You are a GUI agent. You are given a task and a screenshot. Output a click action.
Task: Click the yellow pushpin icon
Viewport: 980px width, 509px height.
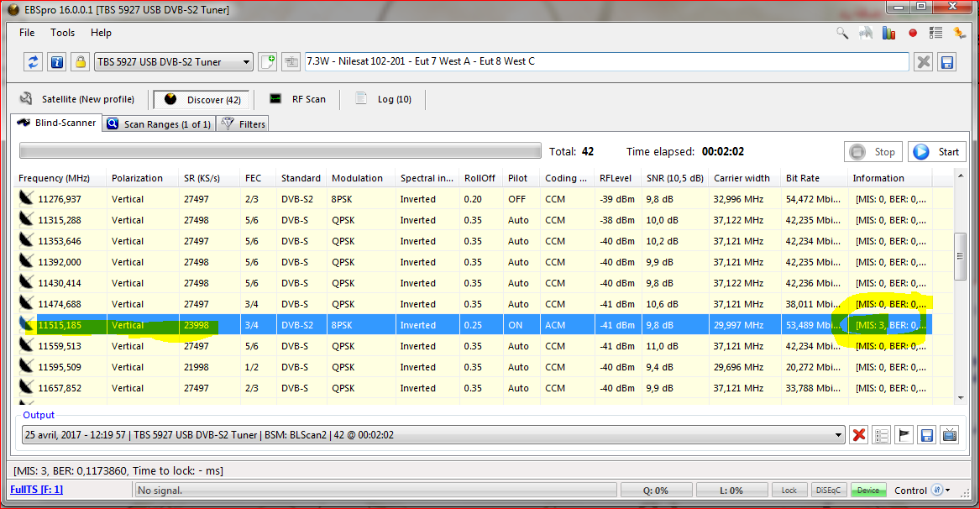point(960,33)
